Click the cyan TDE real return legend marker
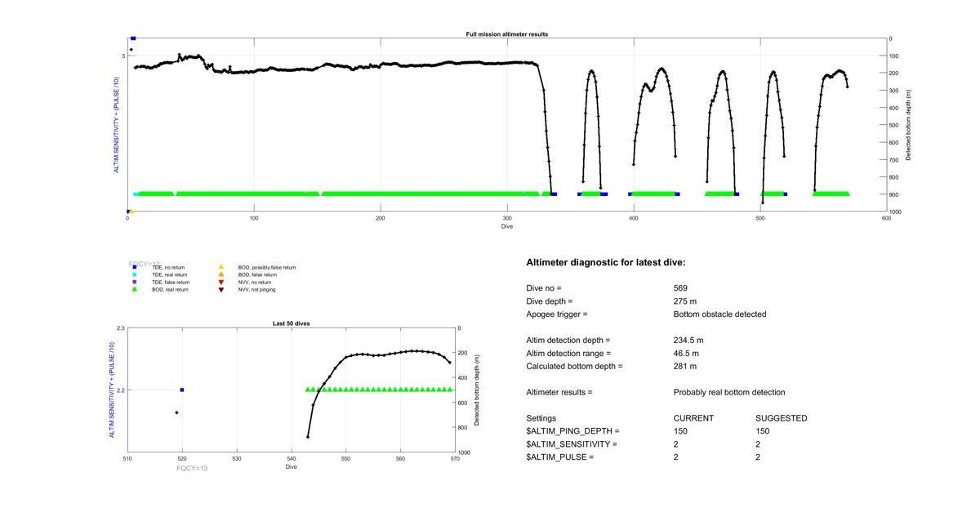Viewport: 980px width, 508px height. point(135,274)
